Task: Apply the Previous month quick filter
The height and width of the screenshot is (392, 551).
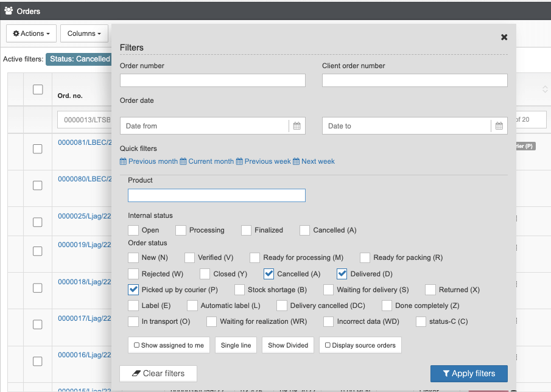Action: click(x=149, y=161)
